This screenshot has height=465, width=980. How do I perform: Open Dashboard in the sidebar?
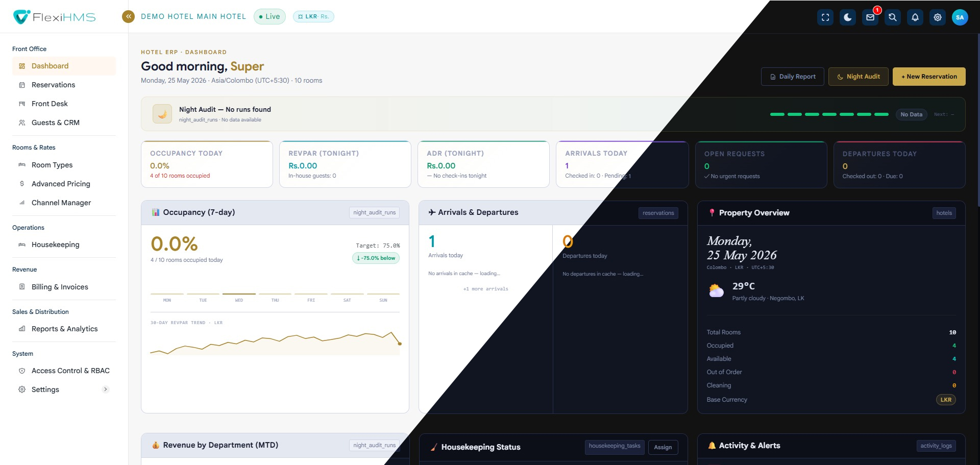coord(64,66)
